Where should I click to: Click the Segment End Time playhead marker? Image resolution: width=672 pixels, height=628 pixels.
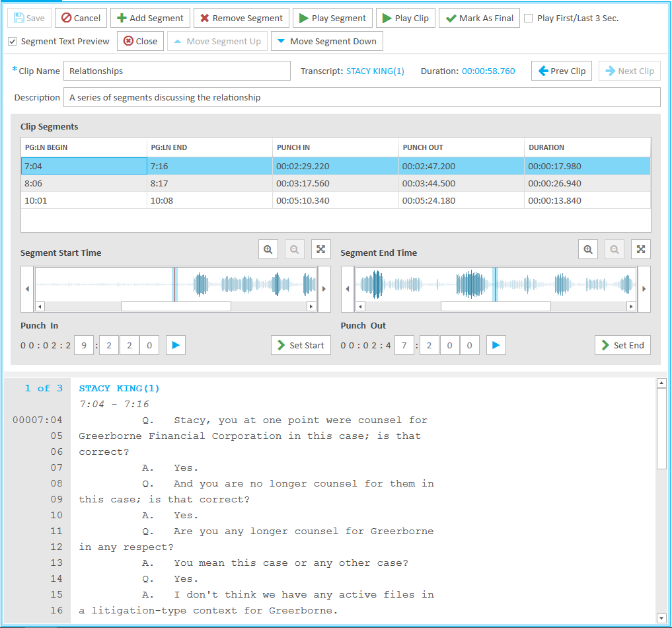495,284
